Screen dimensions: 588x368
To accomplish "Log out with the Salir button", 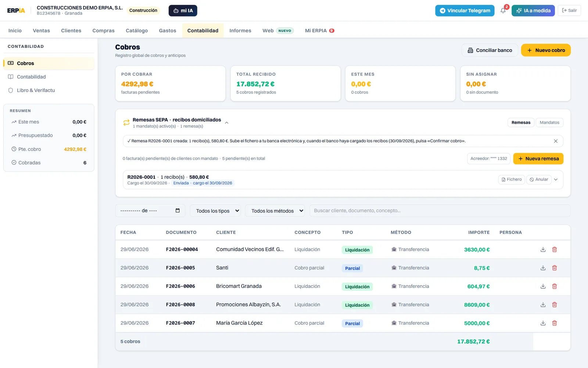I will [569, 11].
